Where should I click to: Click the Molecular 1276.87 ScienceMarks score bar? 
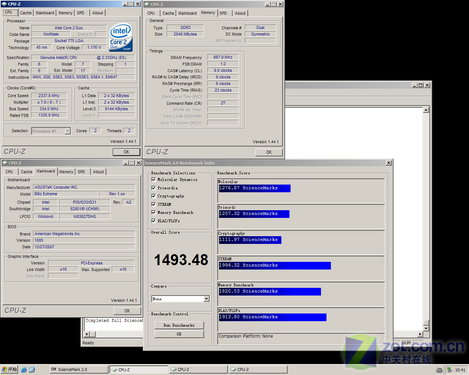pyautogui.click(x=254, y=188)
